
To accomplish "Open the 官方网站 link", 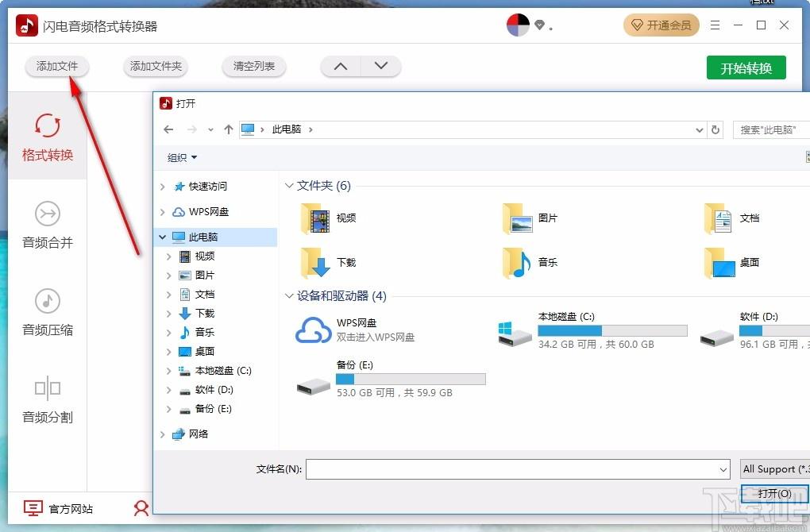I will [58, 509].
